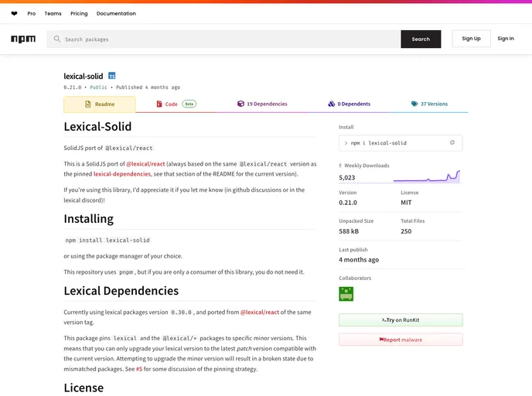Viewport: 532px width, 396px height.
Task: Click the Try on RunKit button
Action: click(401, 320)
